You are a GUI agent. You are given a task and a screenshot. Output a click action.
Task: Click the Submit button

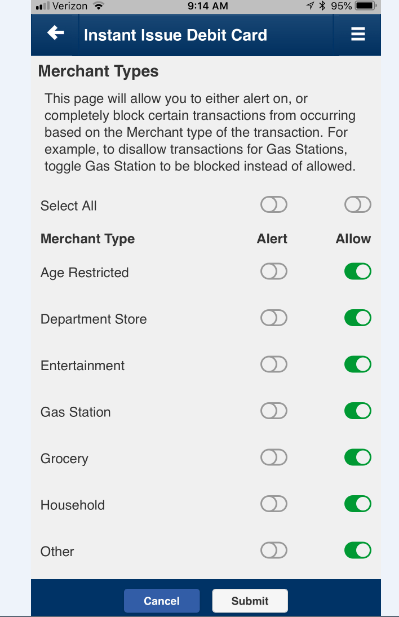click(x=250, y=601)
